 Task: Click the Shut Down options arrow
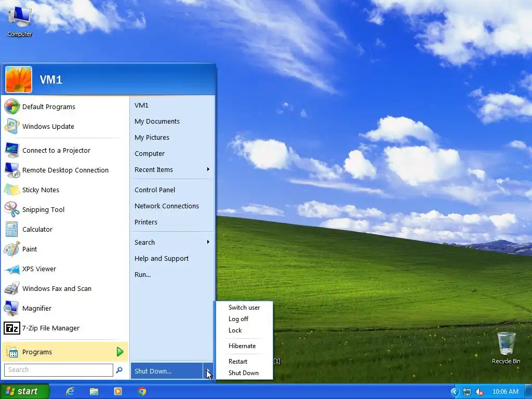pyautogui.click(x=208, y=371)
